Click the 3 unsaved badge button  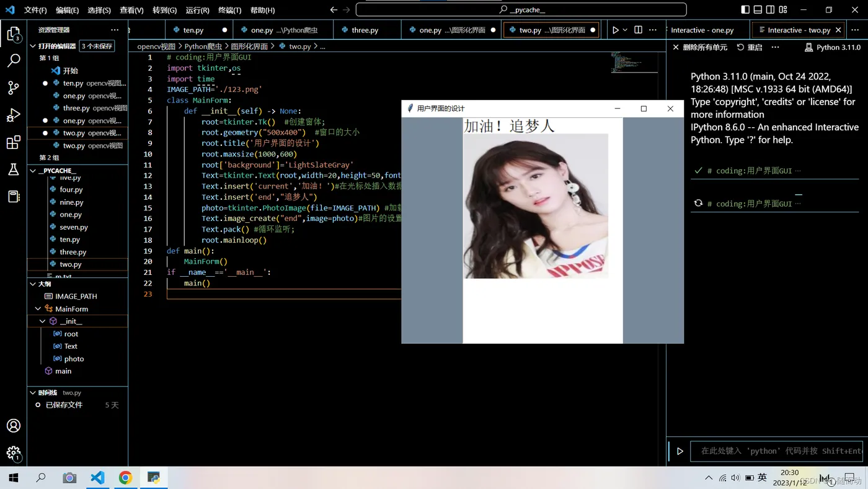97,46
